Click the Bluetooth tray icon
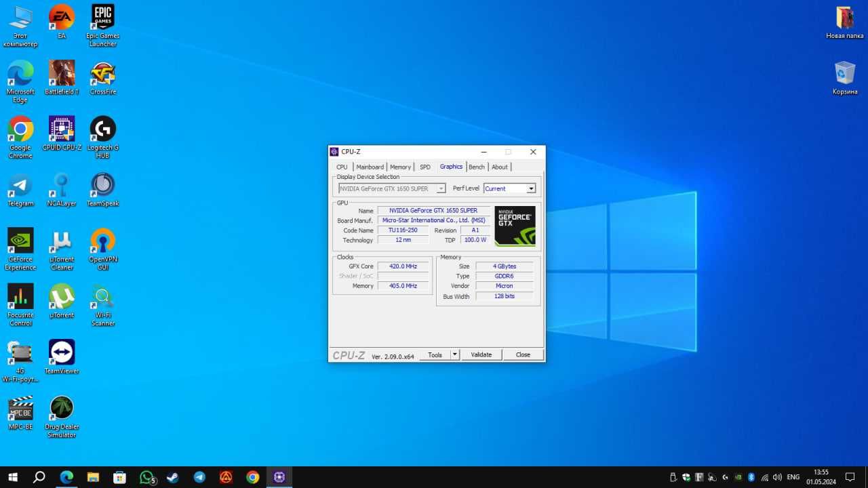868x488 pixels. pyautogui.click(x=751, y=477)
